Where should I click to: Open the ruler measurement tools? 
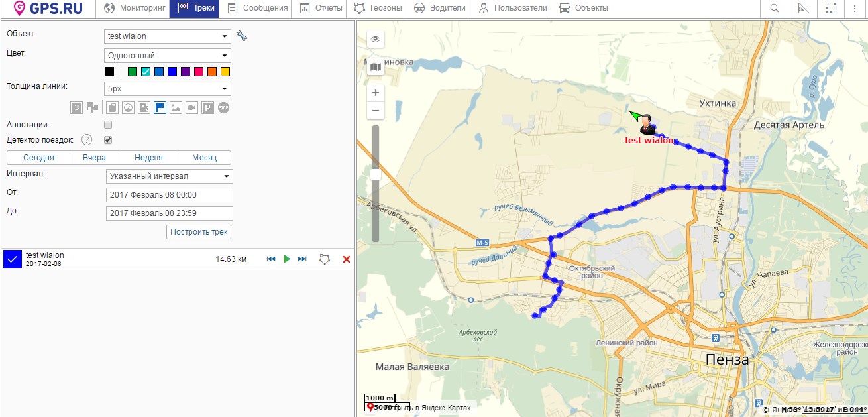tap(803, 9)
